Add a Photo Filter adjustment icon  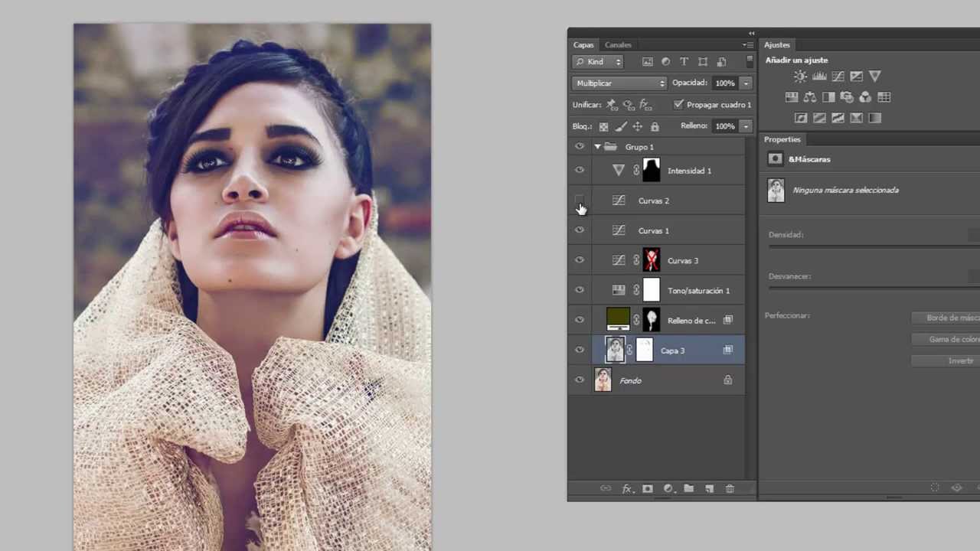pos(847,97)
